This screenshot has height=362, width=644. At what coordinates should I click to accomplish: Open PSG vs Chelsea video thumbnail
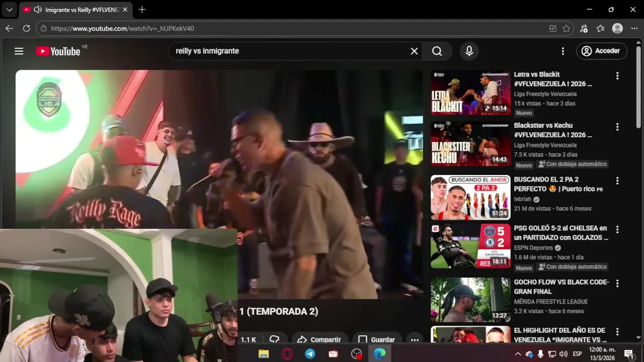tap(470, 246)
